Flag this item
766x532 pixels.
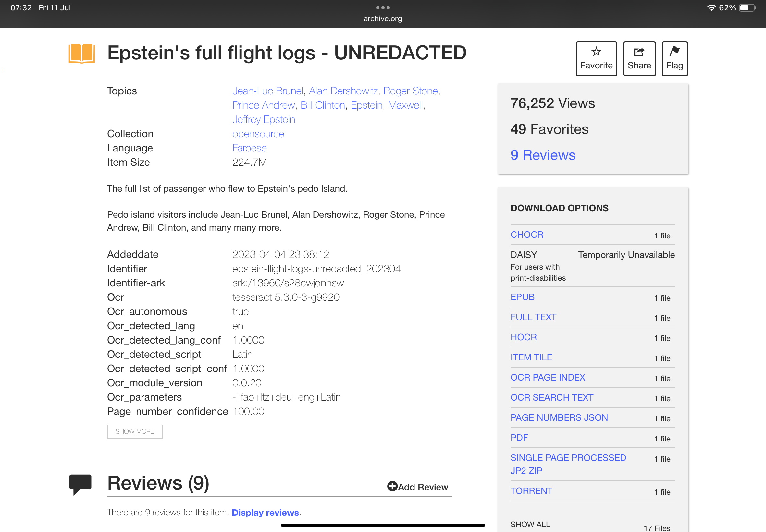click(x=674, y=59)
